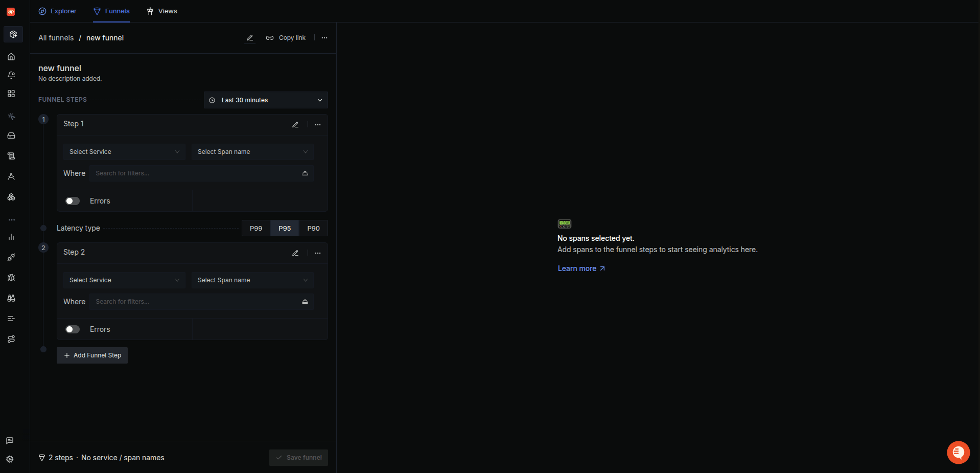Select P90 latency type
Image resolution: width=980 pixels, height=473 pixels.
(x=313, y=229)
